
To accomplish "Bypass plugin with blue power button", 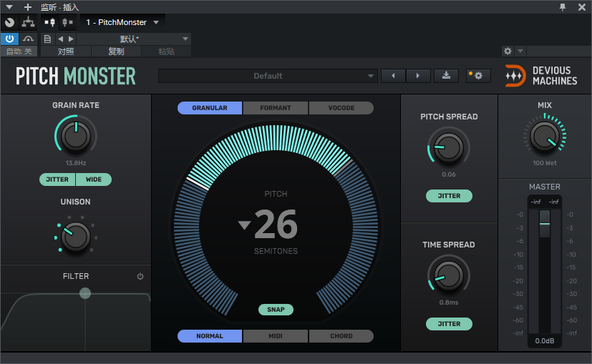I will (x=9, y=39).
